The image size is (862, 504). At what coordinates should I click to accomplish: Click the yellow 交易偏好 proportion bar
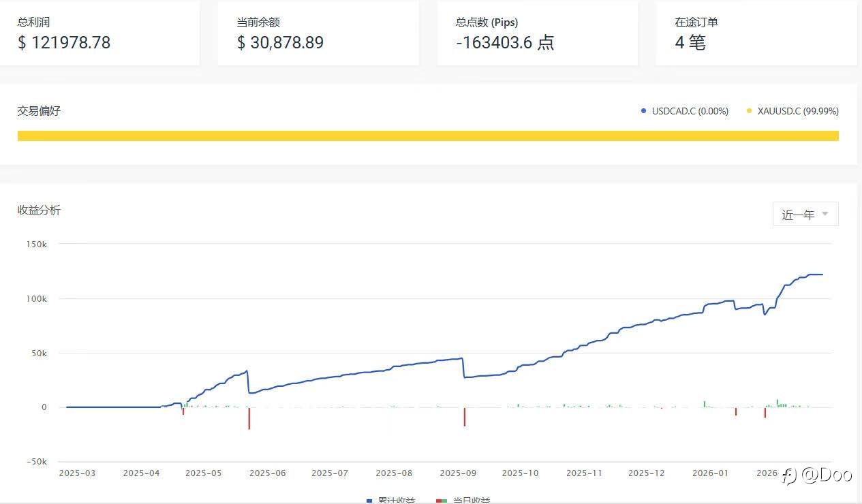tap(428, 136)
